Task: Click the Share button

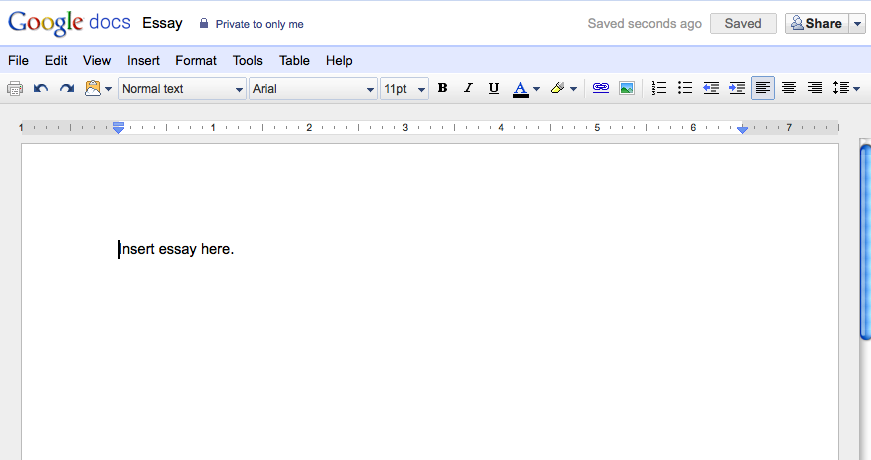Action: click(816, 24)
